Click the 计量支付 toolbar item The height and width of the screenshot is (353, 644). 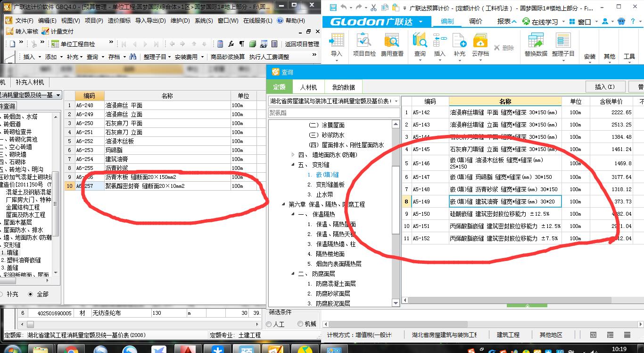tap(58, 32)
